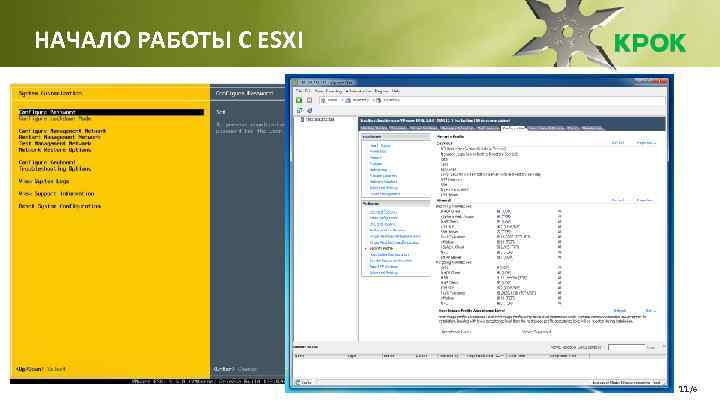Click Refresh next to the Services heading
Screen dimensions: 720x405
[618, 143]
